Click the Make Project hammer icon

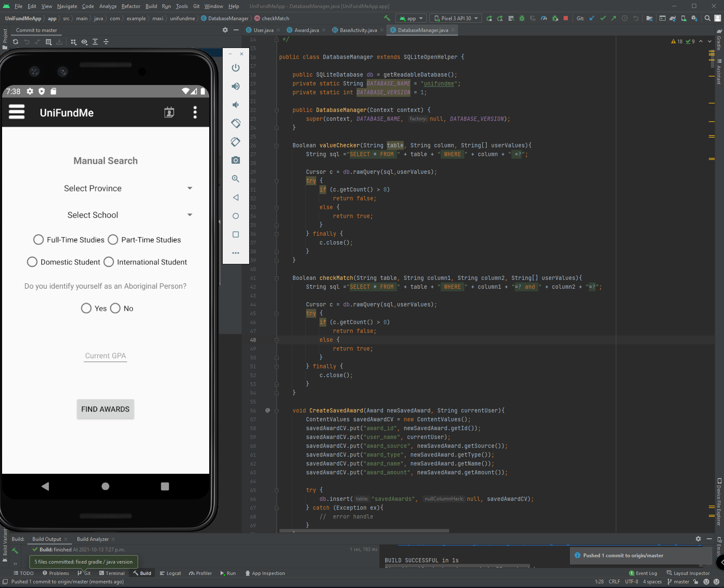click(x=387, y=18)
